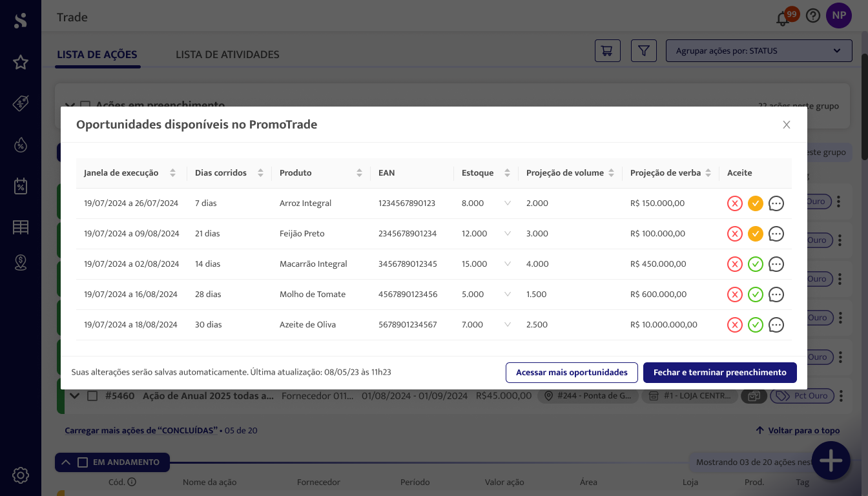Click Fechar e terminar preenchimento button

(720, 373)
